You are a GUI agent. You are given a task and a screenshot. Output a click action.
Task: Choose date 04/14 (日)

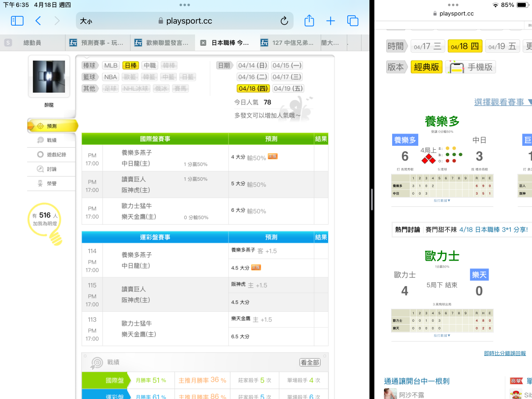point(252,66)
